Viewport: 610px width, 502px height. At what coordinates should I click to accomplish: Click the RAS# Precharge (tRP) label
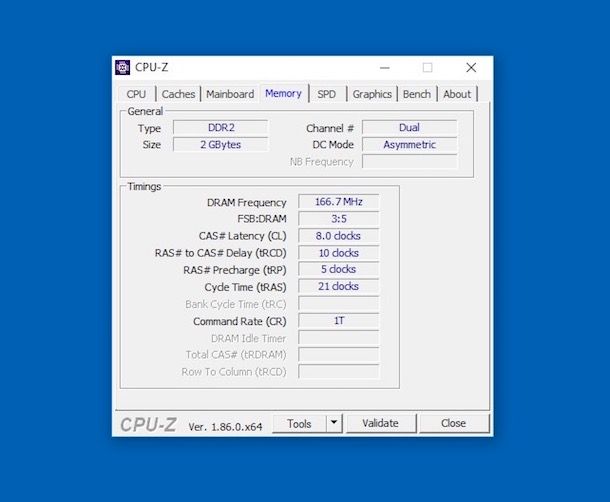coord(235,270)
